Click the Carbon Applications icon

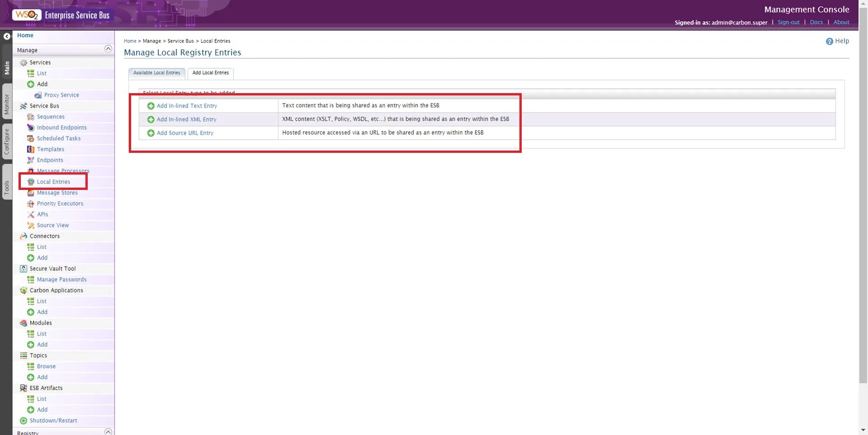pyautogui.click(x=24, y=290)
